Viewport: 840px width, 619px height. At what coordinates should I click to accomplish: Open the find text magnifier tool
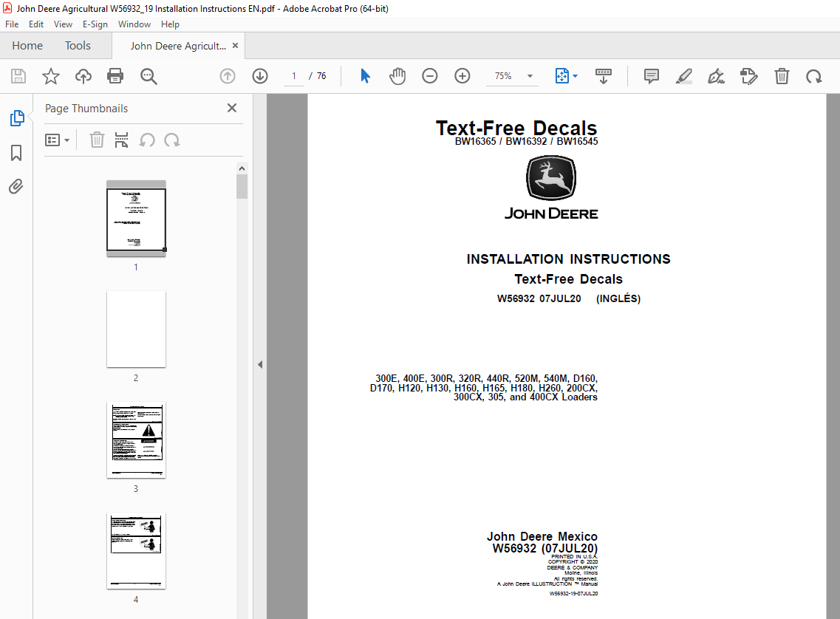coord(148,76)
